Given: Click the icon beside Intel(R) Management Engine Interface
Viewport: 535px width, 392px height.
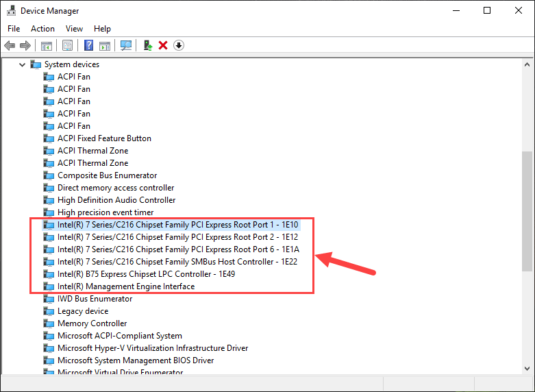Looking at the screenshot, I should click(x=49, y=286).
